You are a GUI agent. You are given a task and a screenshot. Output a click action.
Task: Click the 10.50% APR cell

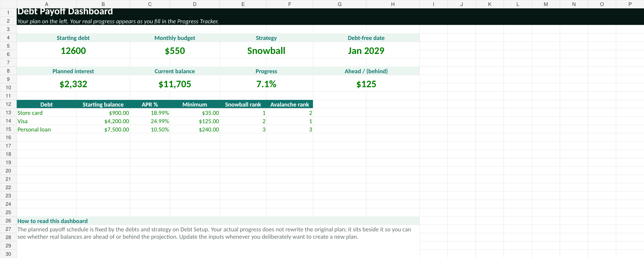point(150,129)
